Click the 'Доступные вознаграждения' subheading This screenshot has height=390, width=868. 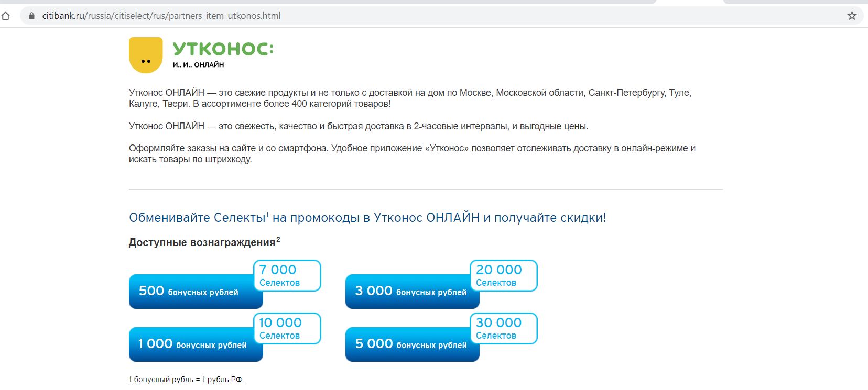(204, 242)
